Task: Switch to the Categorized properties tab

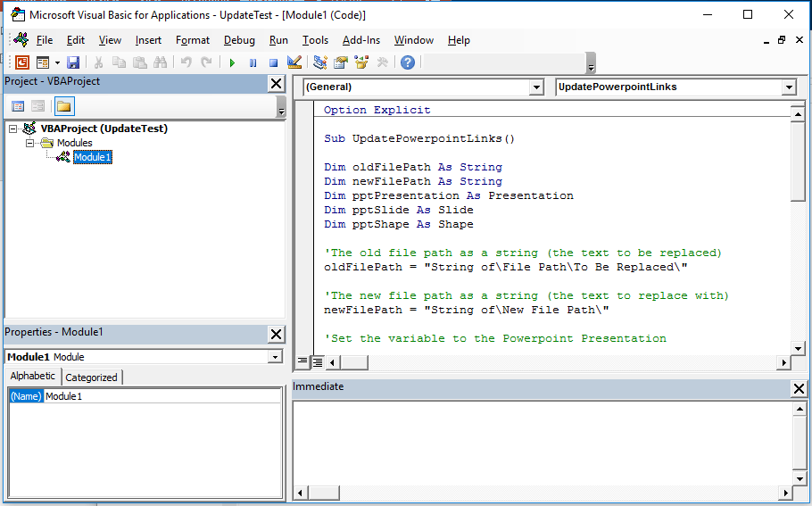Action: coord(91,377)
